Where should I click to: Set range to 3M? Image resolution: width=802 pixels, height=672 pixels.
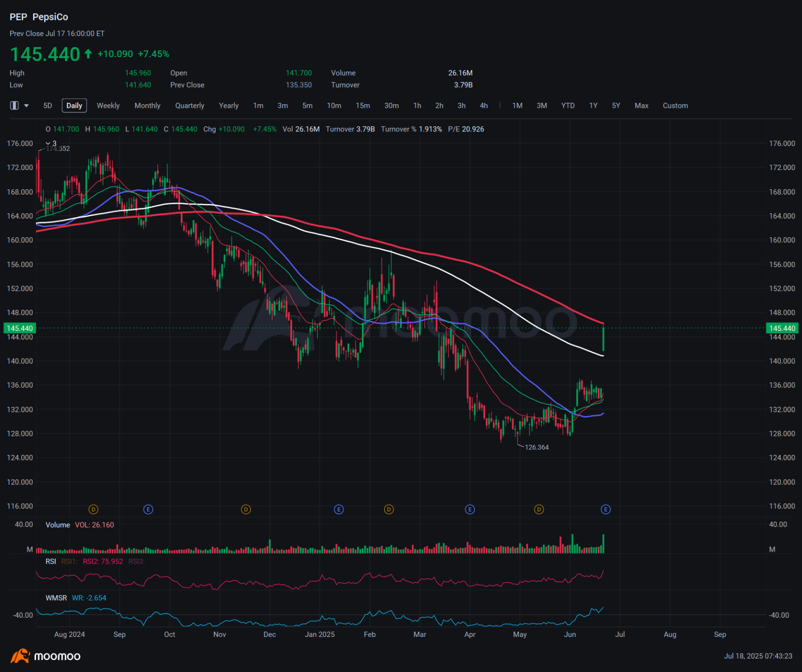pos(542,106)
